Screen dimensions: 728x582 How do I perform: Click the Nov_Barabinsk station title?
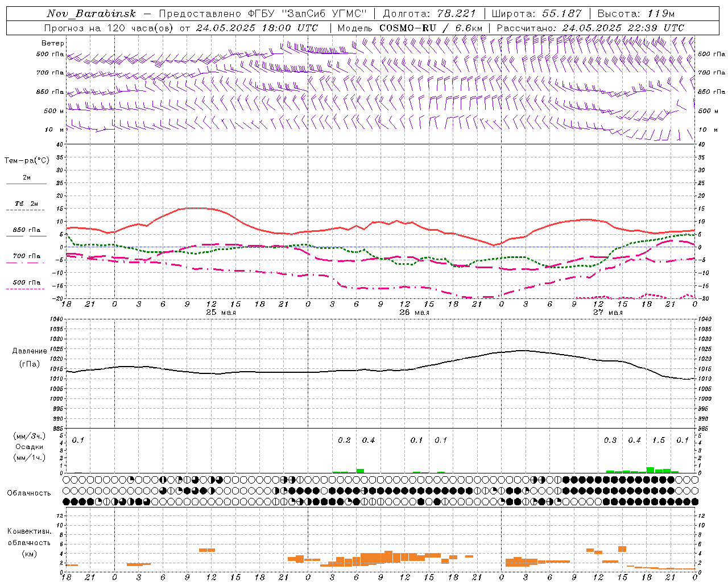(x=92, y=13)
